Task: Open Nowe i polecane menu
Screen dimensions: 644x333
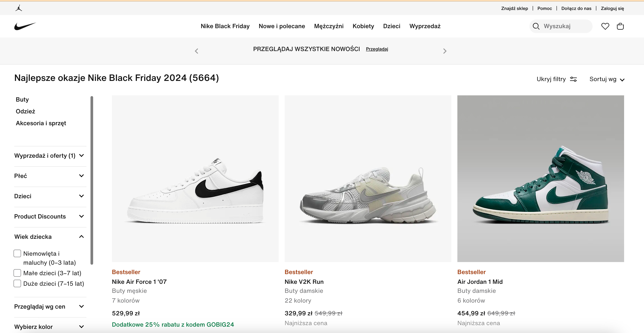Action: [x=282, y=26]
